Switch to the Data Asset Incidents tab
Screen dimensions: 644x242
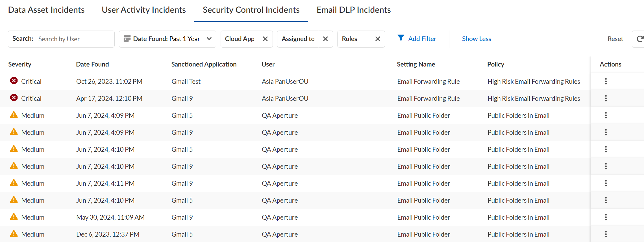tap(46, 10)
